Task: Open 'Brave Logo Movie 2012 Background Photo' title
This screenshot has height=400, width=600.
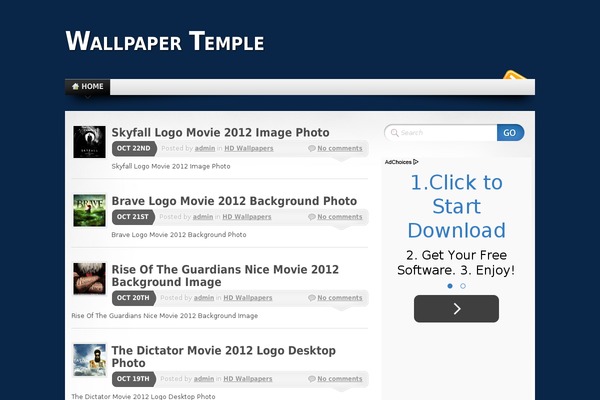Action: (234, 201)
